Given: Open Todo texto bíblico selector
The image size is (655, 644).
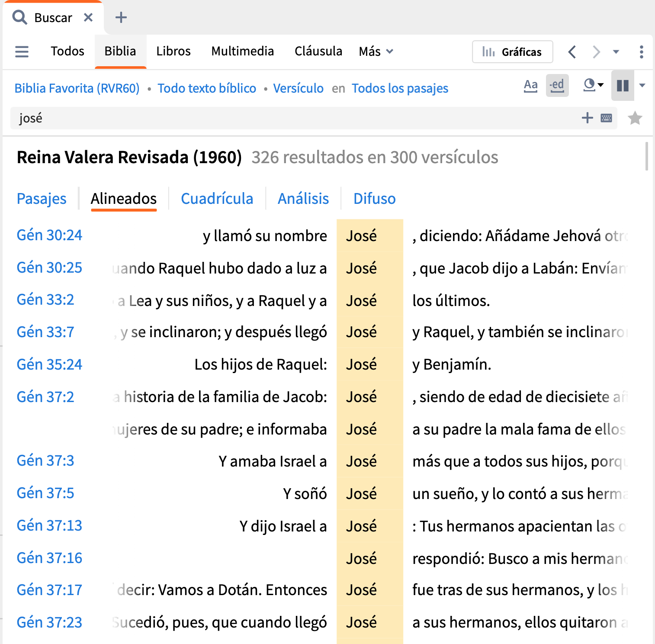Looking at the screenshot, I should (207, 88).
